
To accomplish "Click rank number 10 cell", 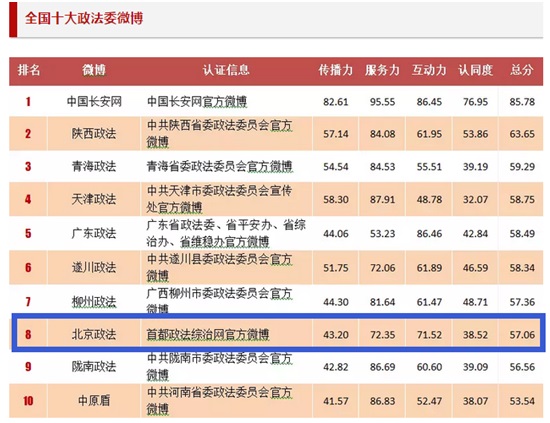I will 28,401.
